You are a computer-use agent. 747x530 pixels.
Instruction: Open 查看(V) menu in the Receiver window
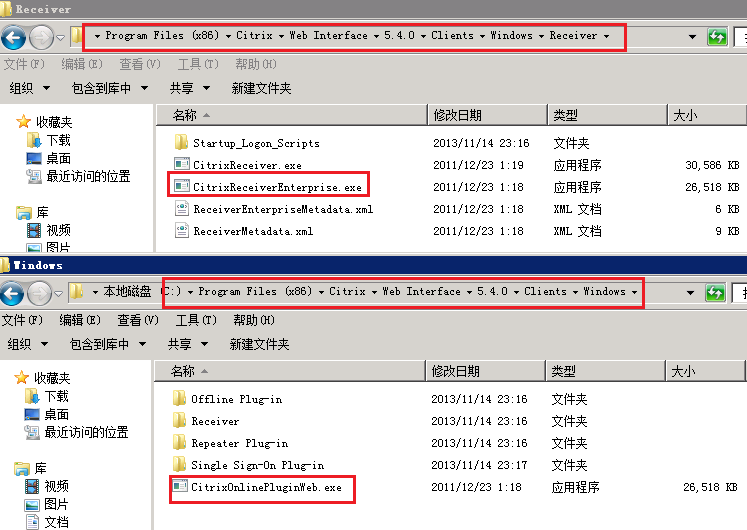point(140,64)
